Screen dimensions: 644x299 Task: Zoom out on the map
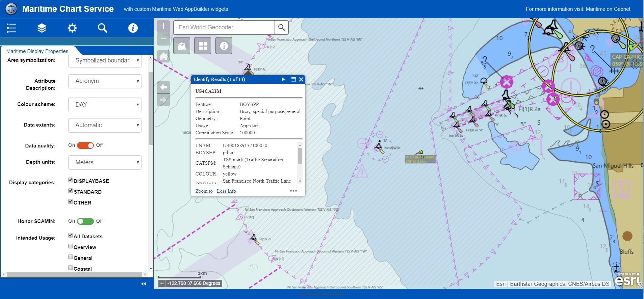163,39
